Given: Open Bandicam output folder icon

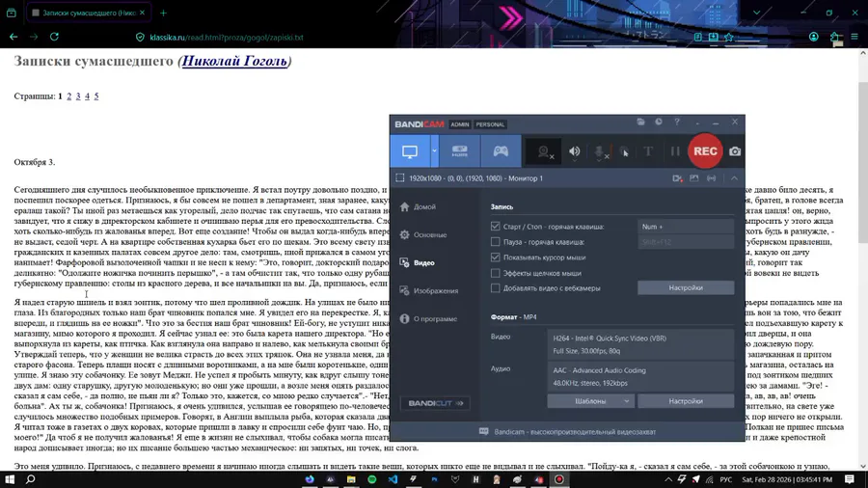Looking at the screenshot, I should 640,122.
